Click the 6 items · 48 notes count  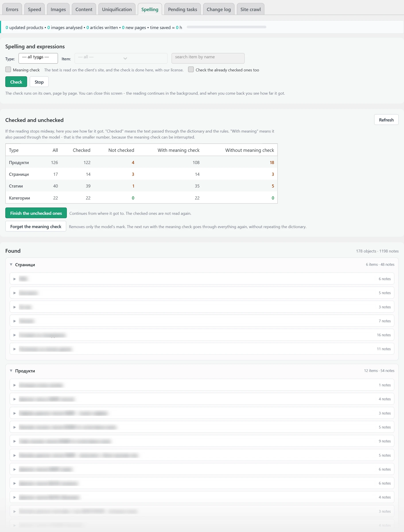(x=380, y=264)
